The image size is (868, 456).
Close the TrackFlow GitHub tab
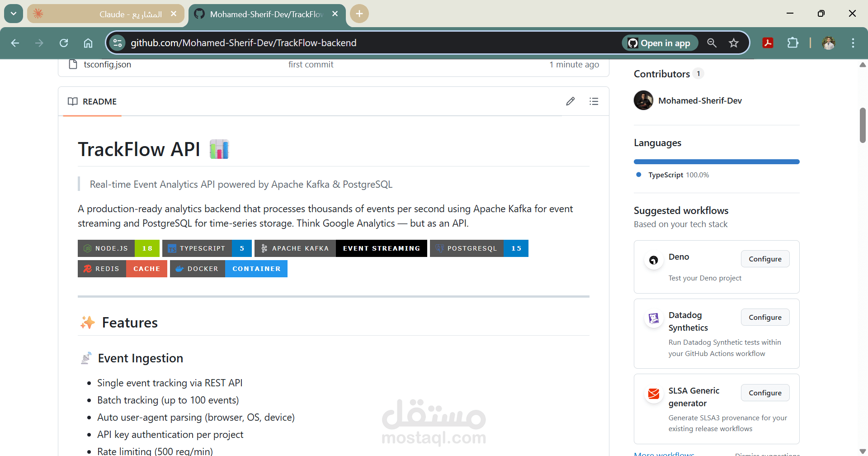[x=335, y=14]
